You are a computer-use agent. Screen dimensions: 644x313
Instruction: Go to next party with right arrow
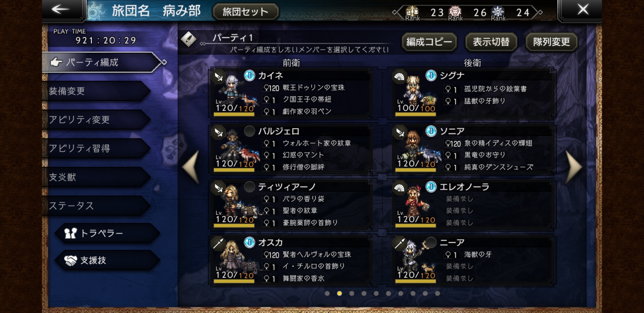click(574, 167)
